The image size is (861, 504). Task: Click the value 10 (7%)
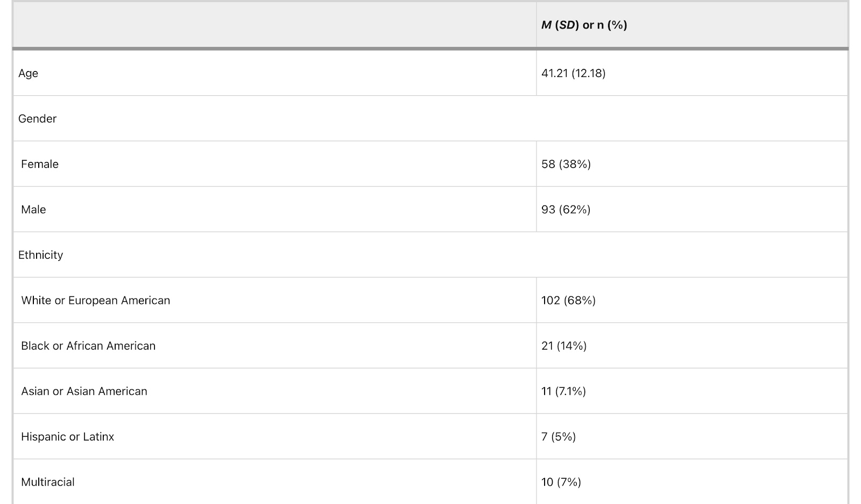tap(561, 482)
